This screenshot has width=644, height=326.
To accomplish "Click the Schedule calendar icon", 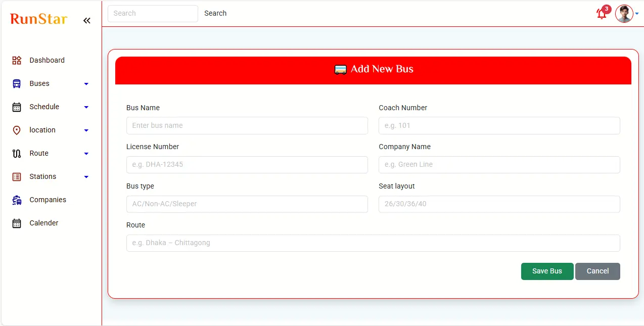I will click(x=17, y=107).
